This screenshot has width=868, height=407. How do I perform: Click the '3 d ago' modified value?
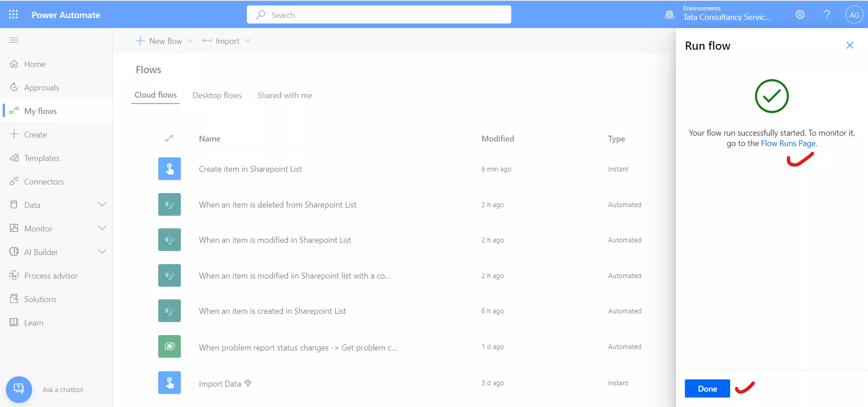click(493, 383)
